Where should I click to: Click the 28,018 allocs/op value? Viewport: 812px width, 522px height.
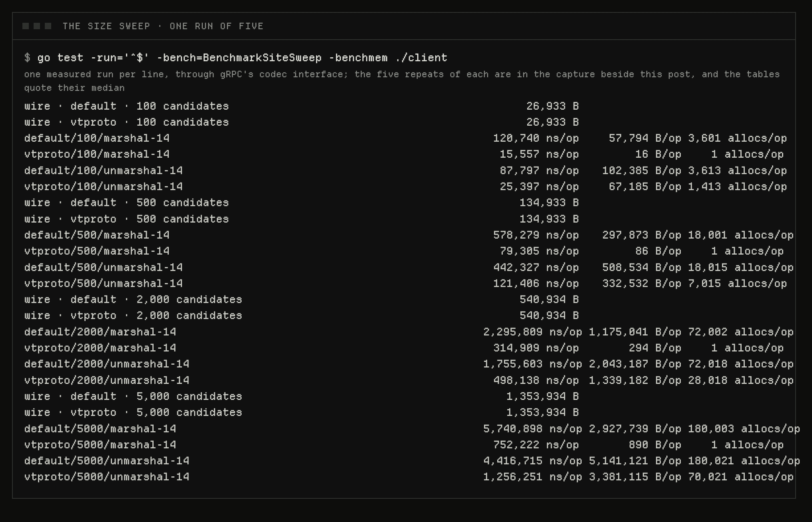741,380
